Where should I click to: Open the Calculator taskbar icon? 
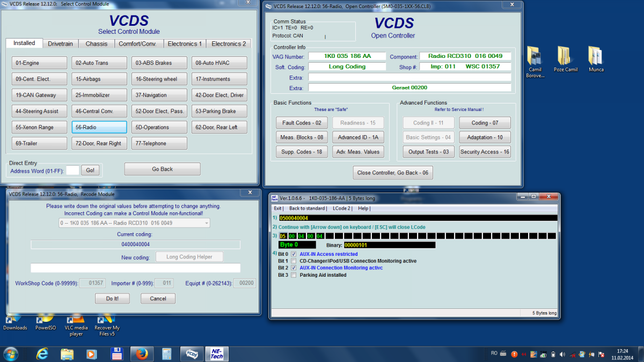point(166,353)
